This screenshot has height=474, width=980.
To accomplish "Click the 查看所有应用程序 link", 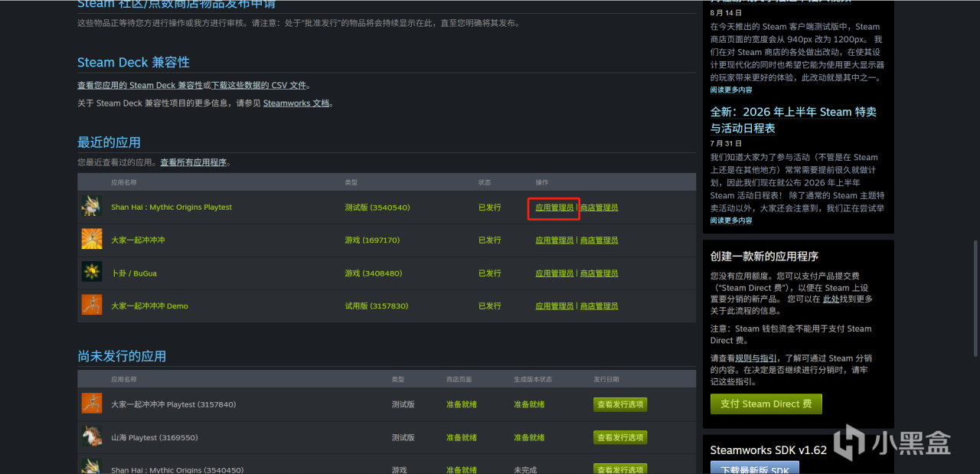I will click(194, 162).
